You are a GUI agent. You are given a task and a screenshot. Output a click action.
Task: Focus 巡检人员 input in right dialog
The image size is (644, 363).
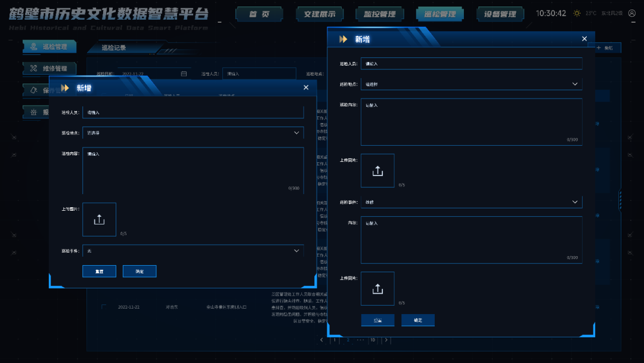pos(472,63)
